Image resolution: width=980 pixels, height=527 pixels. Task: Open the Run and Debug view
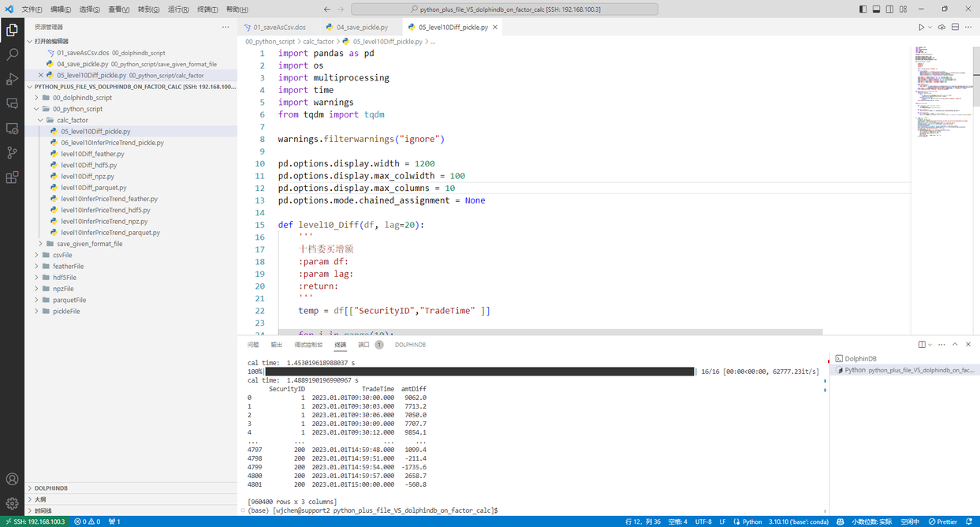click(x=12, y=78)
